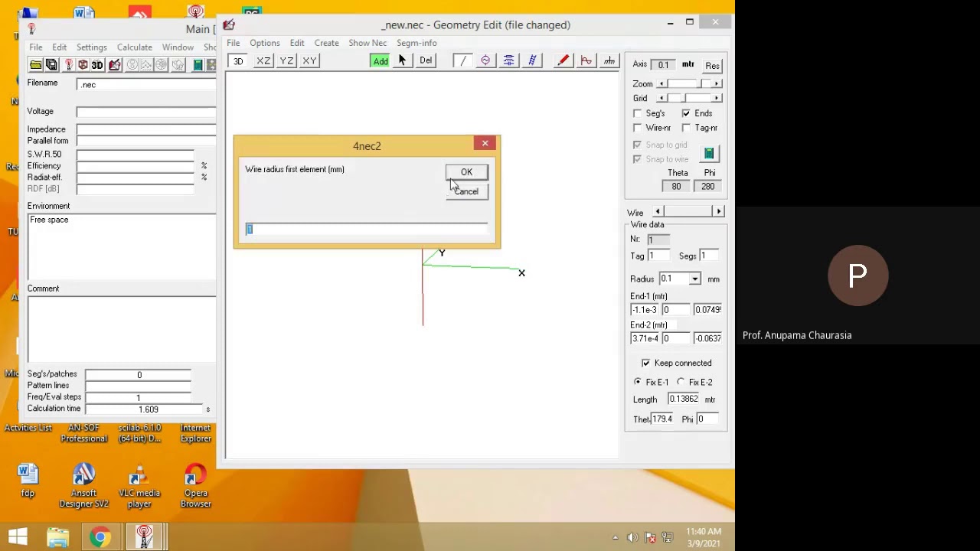Enable the Seg's checkbox
Viewport: 980px width, 551px height.
pos(638,113)
